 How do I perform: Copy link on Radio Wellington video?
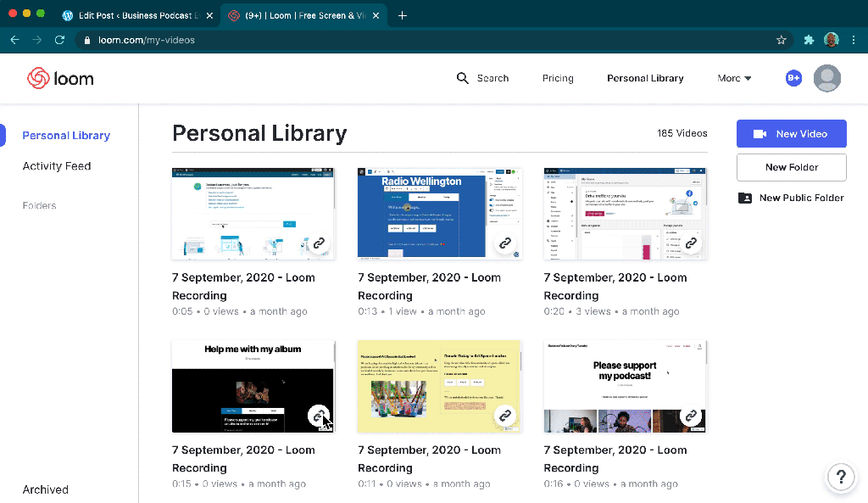[505, 243]
